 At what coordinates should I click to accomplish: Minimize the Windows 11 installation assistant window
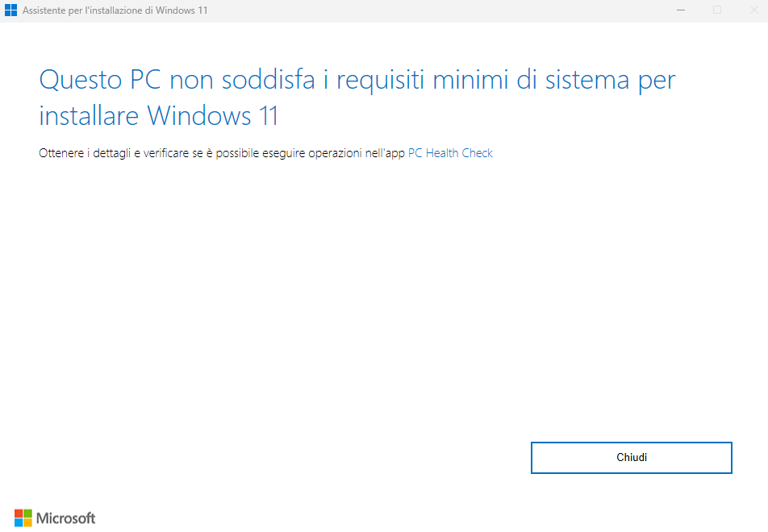[682, 10]
